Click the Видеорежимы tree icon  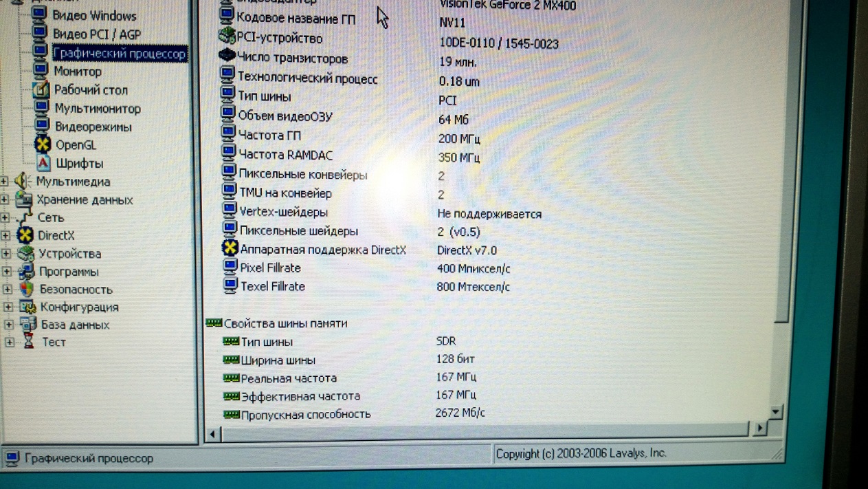pos(43,126)
